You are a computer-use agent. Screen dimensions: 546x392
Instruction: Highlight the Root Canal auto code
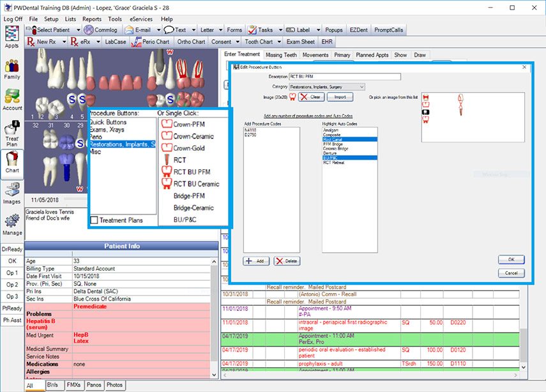point(349,139)
